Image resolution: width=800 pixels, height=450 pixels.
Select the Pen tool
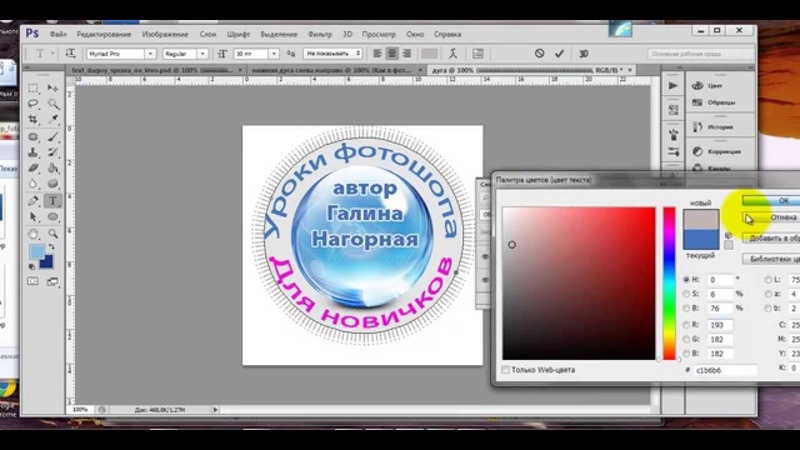(33, 201)
